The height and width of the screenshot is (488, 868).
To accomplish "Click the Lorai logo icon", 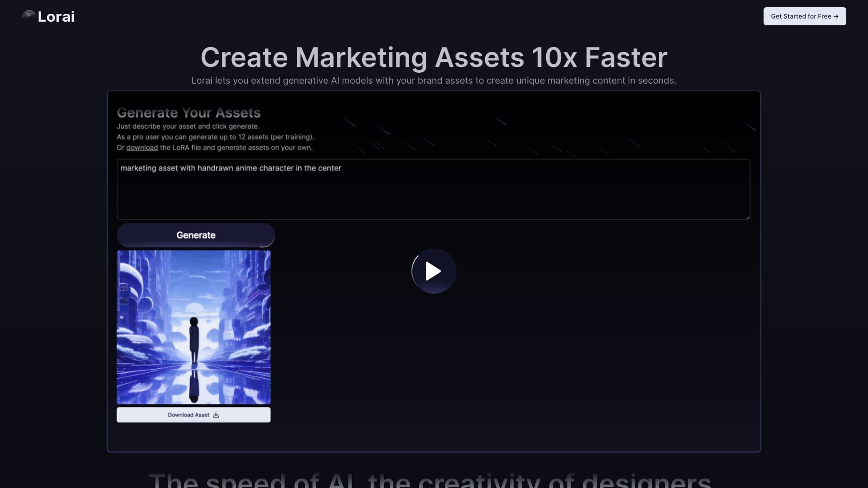I will 29,15.
